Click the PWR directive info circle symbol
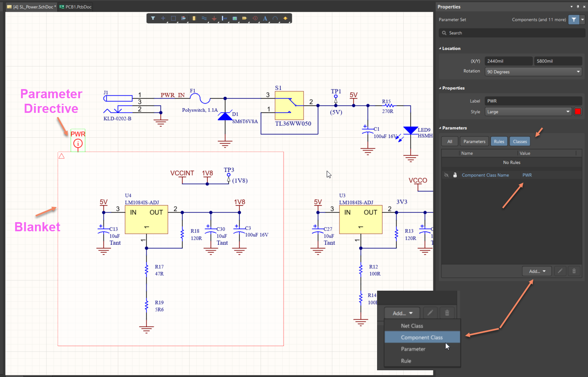The height and width of the screenshot is (377, 588). pos(78,144)
